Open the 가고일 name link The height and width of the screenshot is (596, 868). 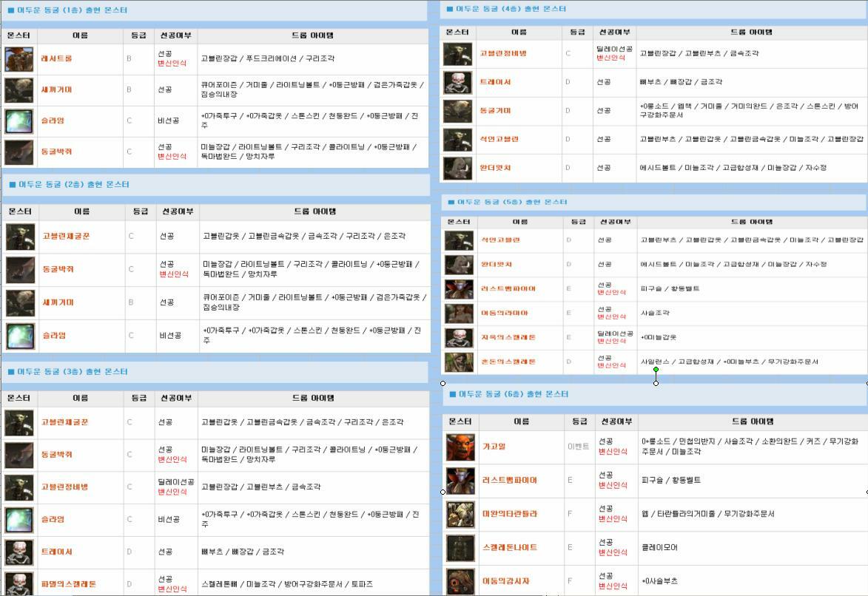(x=494, y=447)
